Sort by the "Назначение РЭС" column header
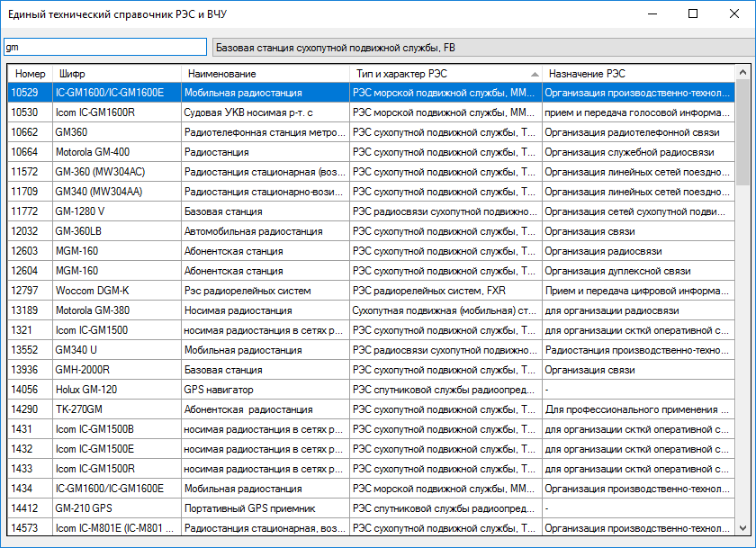The width and height of the screenshot is (756, 548). 639,74
